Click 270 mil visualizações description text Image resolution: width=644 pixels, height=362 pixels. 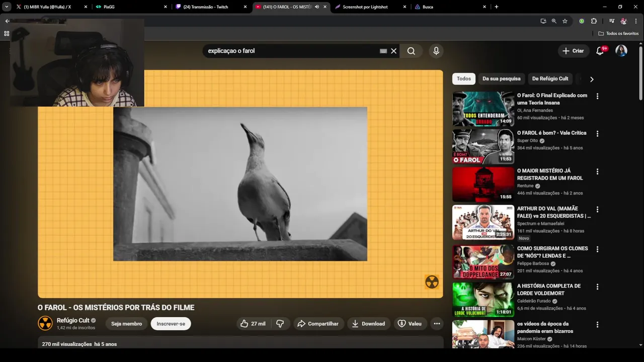click(79, 344)
